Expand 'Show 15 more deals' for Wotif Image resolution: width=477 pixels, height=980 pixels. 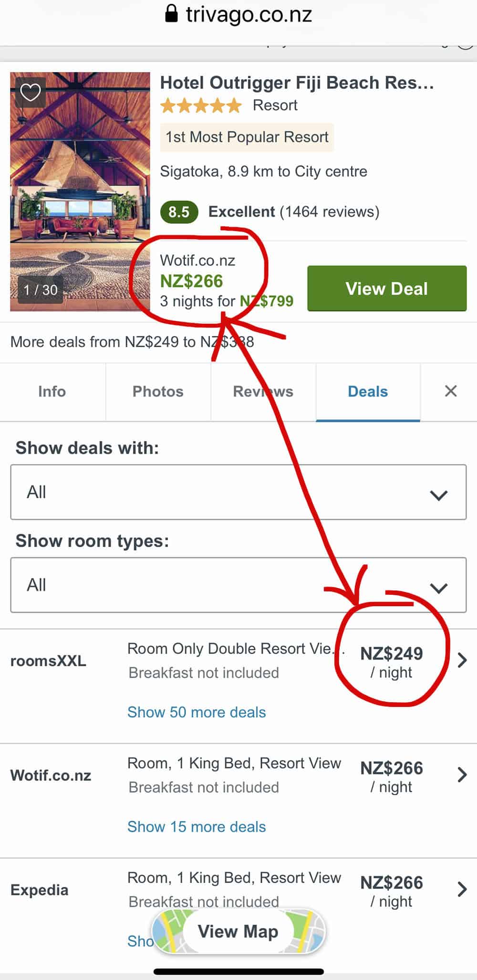[197, 827]
